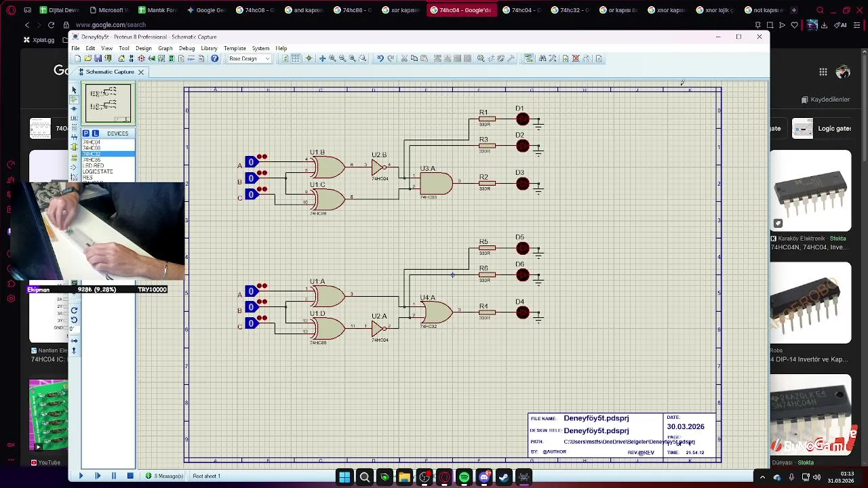The width and height of the screenshot is (868, 488).
Task: Close the Schematic Capture tab
Action: [x=141, y=72]
